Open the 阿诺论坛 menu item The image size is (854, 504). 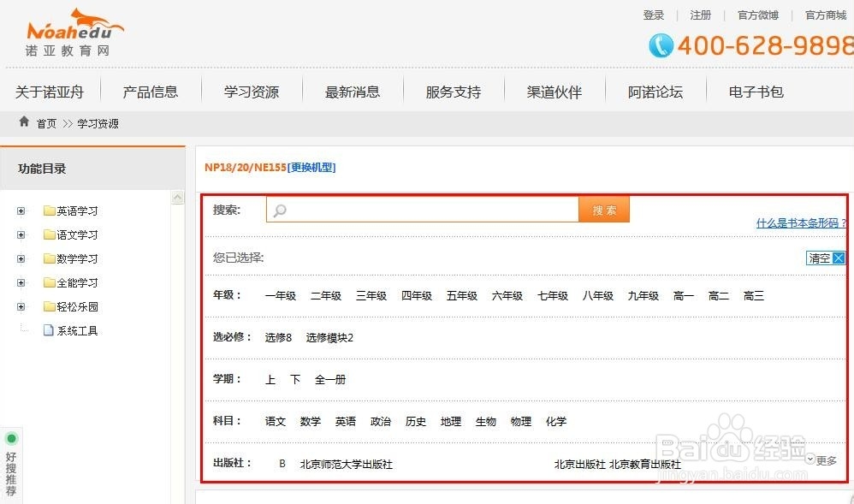click(655, 92)
